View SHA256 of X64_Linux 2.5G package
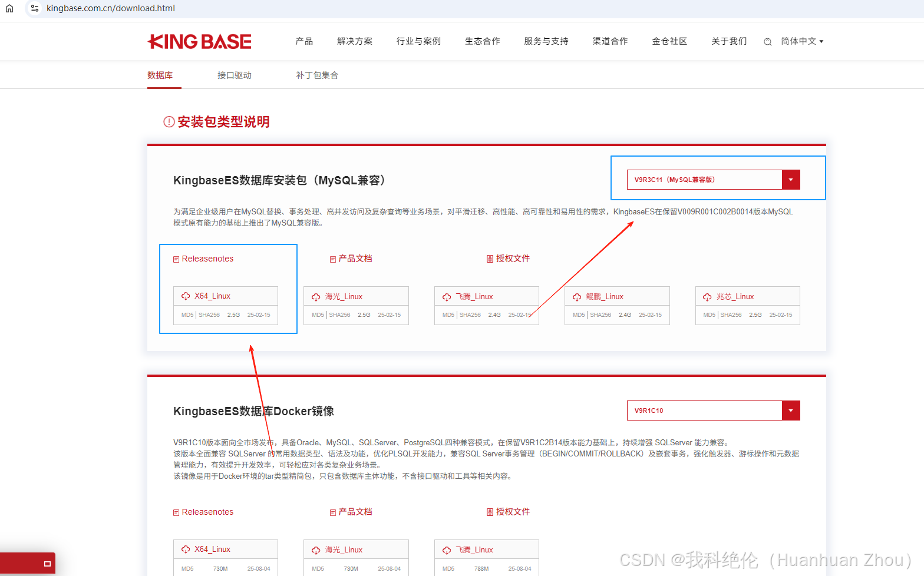Viewport: 924px width, 576px height. coord(209,315)
